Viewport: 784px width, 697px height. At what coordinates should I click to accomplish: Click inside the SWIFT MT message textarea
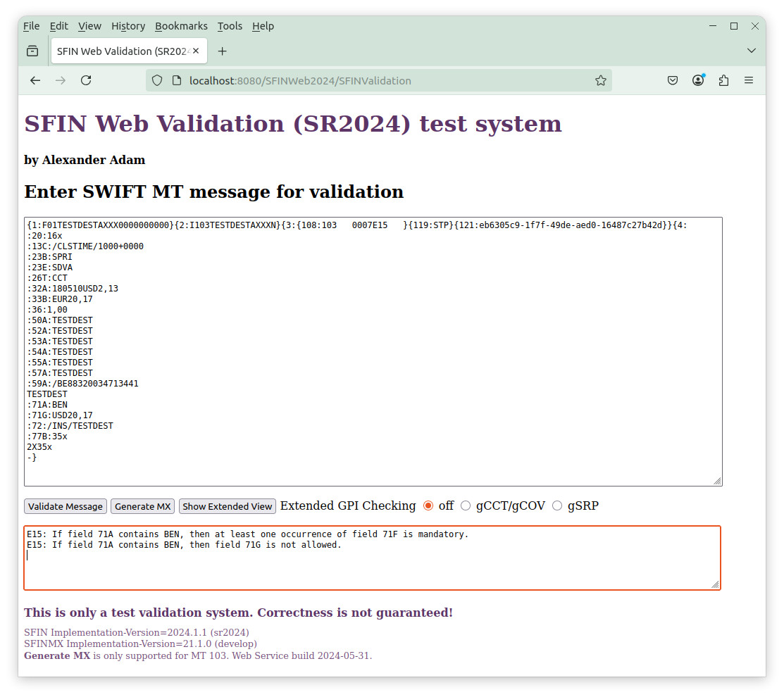373,351
